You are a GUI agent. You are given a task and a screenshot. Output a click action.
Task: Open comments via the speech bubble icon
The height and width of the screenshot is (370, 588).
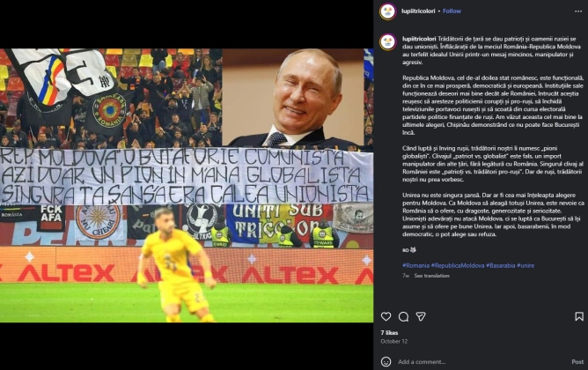coord(403,317)
